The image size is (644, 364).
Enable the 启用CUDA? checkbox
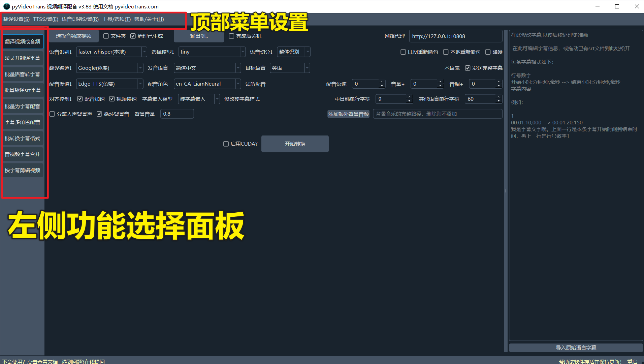pyautogui.click(x=226, y=144)
